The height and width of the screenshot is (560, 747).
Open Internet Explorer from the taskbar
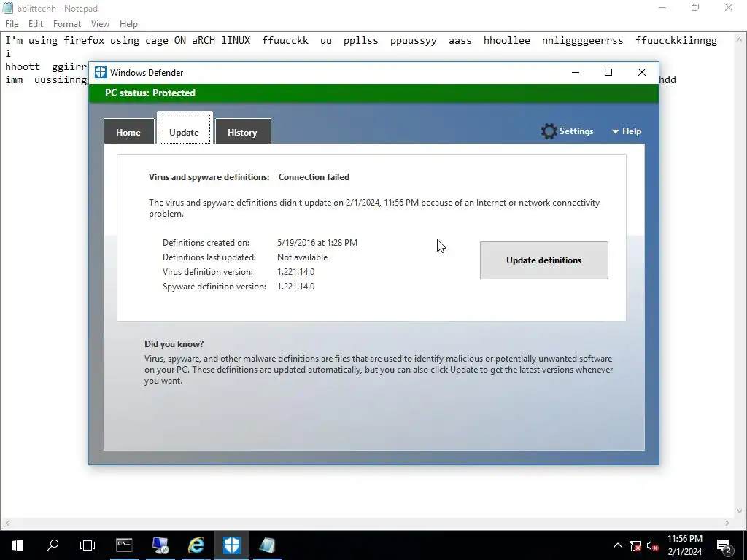[196, 545]
